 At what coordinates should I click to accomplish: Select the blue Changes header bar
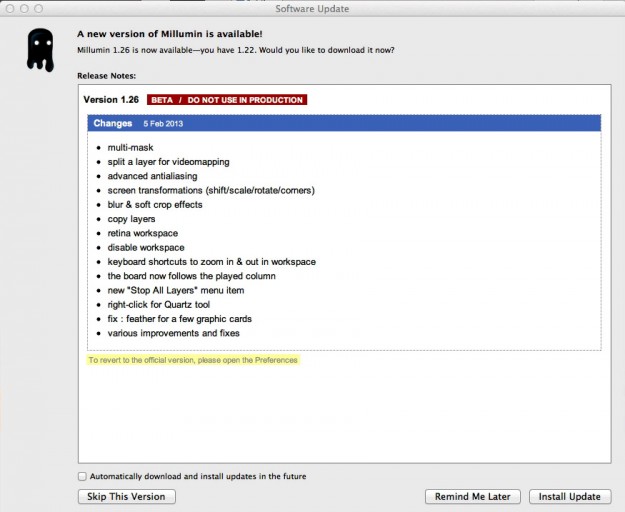point(343,123)
